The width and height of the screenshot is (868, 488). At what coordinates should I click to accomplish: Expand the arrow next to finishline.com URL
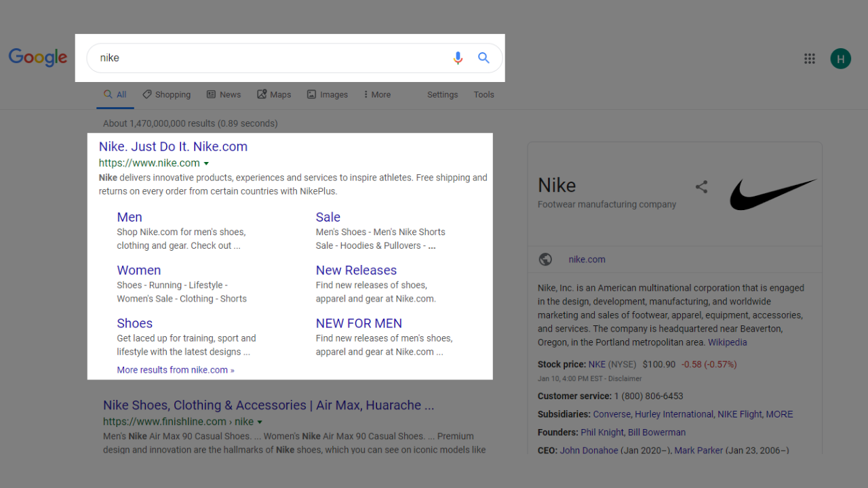pyautogui.click(x=260, y=422)
